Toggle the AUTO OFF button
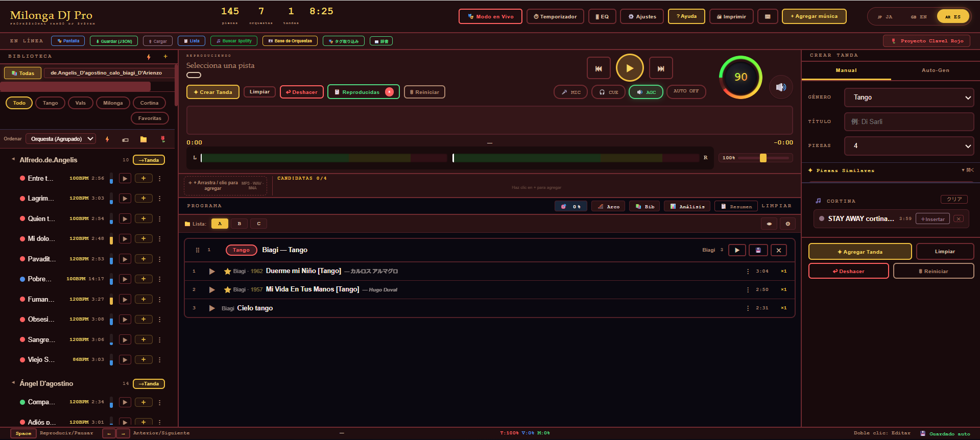Image resolution: width=980 pixels, height=440 pixels. (686, 91)
